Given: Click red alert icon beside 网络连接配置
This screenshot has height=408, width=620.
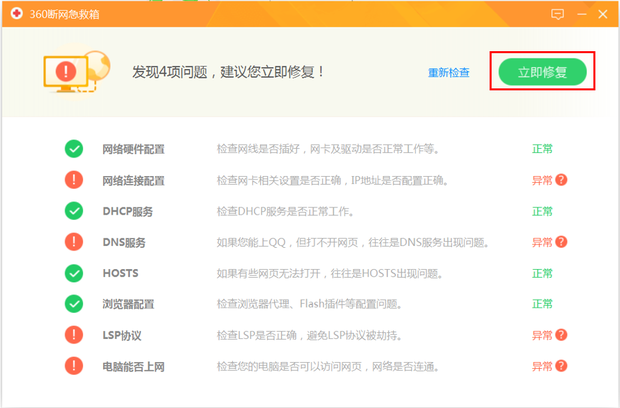Looking at the screenshot, I should pos(74,180).
